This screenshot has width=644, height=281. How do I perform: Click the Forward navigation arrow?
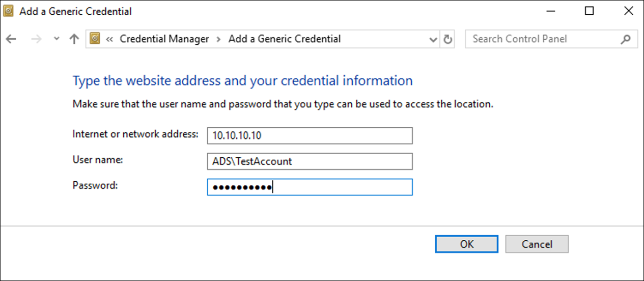click(x=36, y=39)
